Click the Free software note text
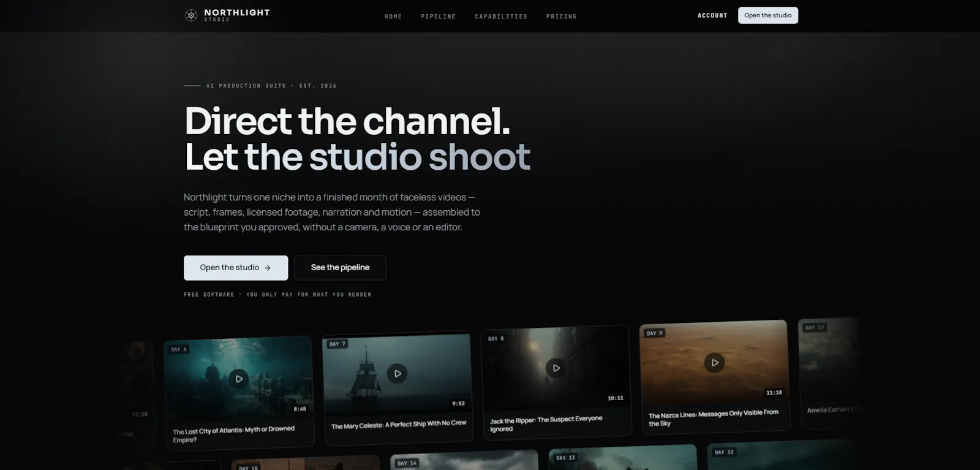This screenshot has width=980, height=470. pos(277,295)
